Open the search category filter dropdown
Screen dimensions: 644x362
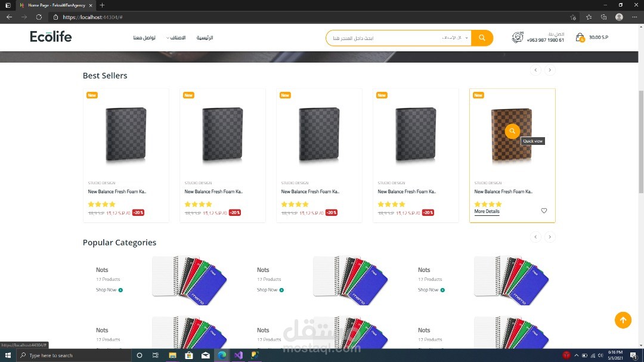click(455, 38)
